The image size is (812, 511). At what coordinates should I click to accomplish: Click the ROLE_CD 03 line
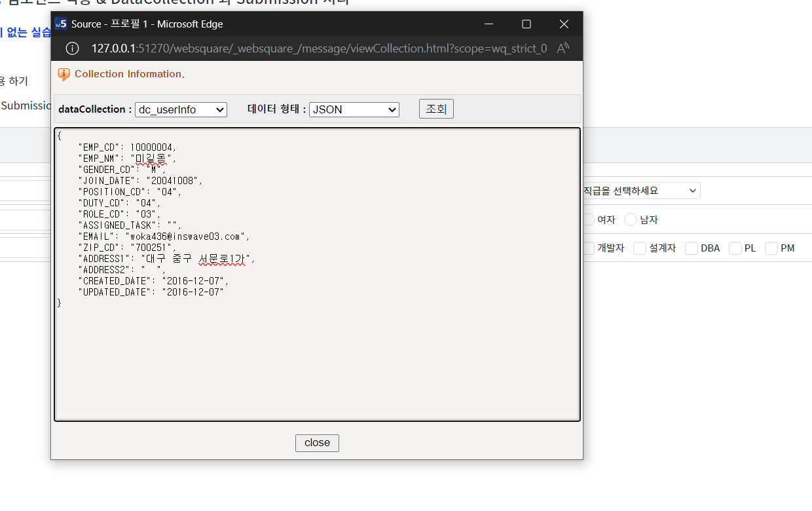[x=119, y=214]
